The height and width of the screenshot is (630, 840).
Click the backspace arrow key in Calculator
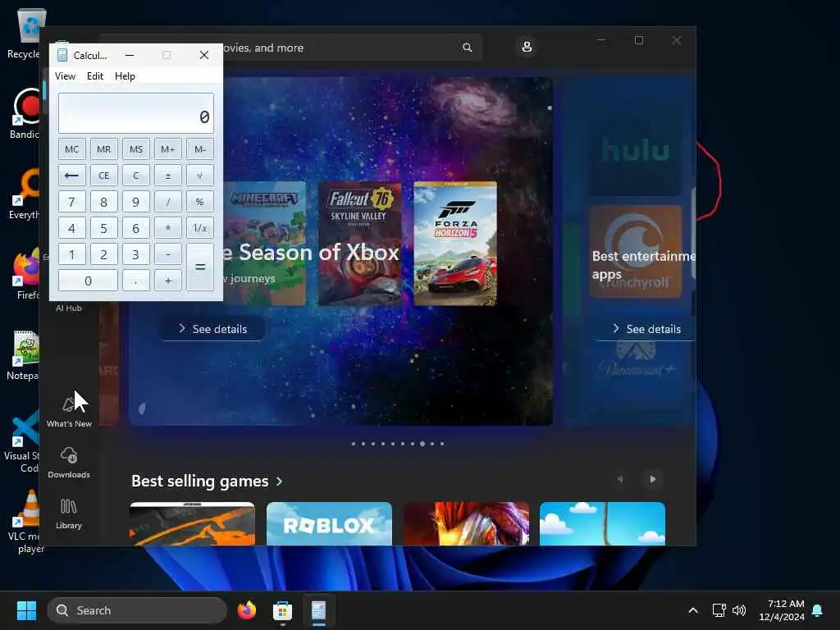click(x=72, y=176)
